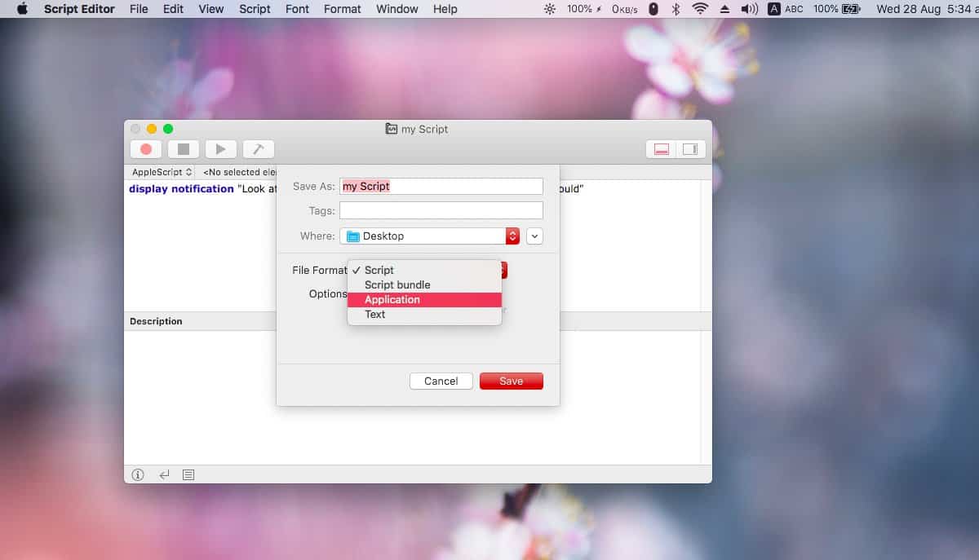Click the Stop script button

[184, 149]
